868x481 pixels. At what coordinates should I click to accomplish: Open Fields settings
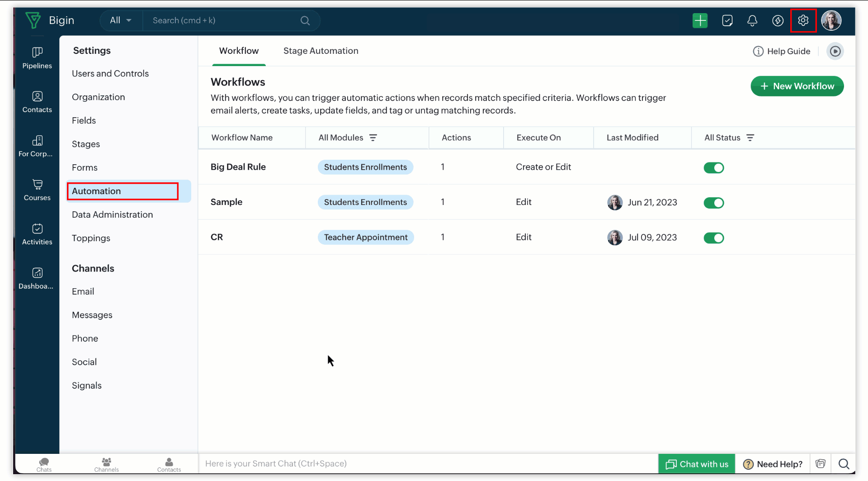84,120
